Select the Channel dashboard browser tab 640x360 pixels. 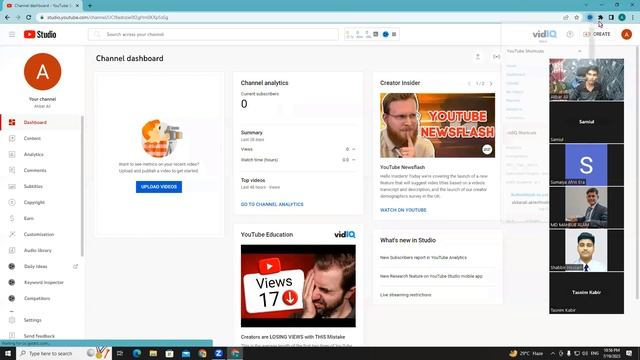coord(43,6)
